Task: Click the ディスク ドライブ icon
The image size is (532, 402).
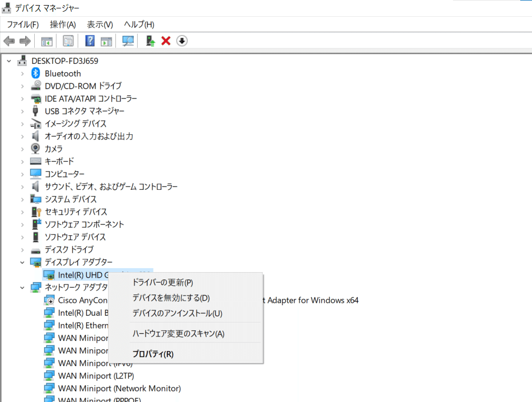Action: click(x=36, y=251)
